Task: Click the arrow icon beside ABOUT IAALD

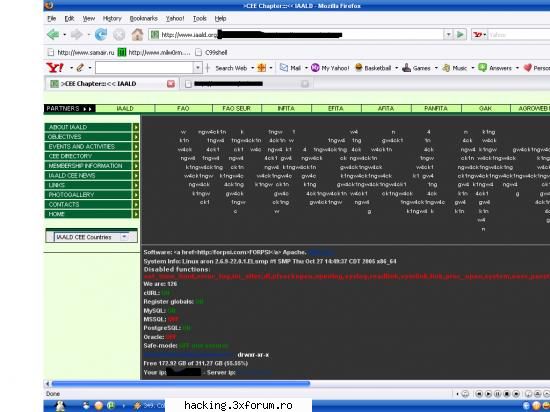Action: pyautogui.click(x=136, y=127)
